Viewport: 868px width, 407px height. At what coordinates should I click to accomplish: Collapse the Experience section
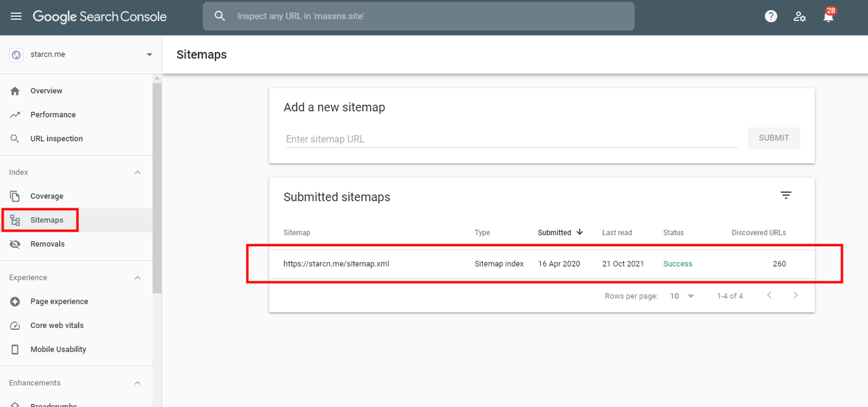(x=137, y=278)
